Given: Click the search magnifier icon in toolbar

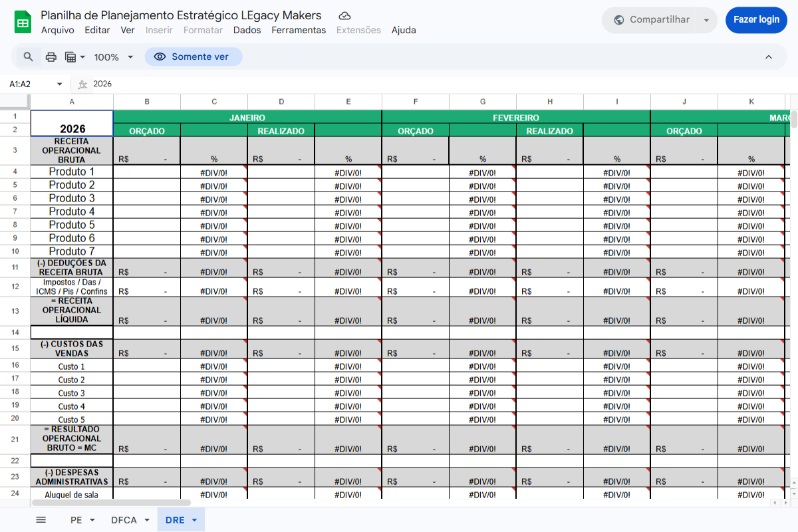Looking at the screenshot, I should (x=28, y=57).
